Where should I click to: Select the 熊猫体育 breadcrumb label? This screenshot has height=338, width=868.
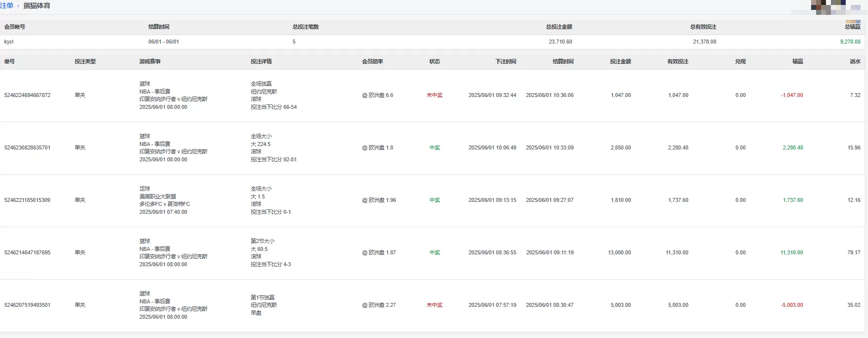click(37, 6)
